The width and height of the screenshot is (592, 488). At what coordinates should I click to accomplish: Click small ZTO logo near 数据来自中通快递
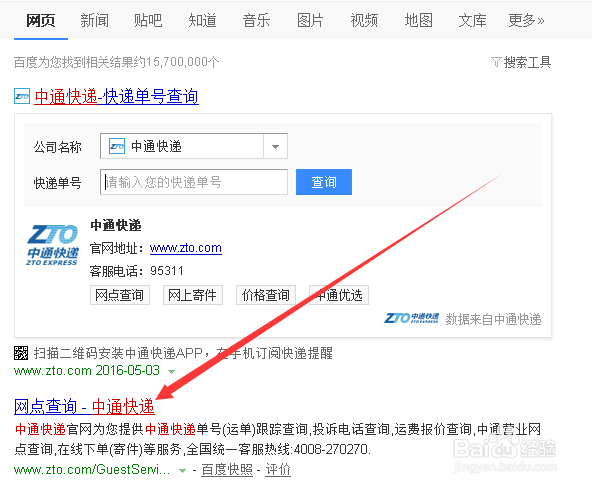click(412, 318)
